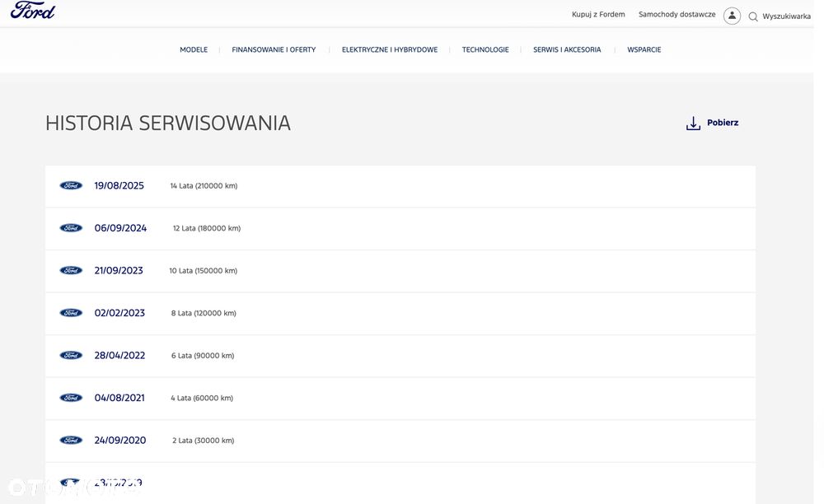Screen dimensions: 824x504
Task: Open the WSPARCIE menu
Action: click(644, 50)
